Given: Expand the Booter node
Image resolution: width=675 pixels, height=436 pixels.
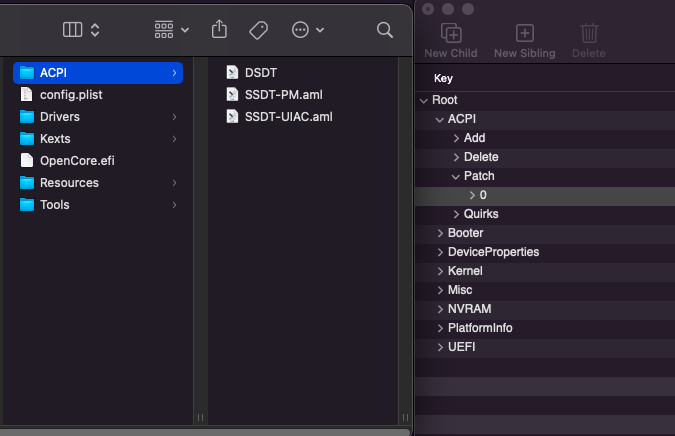Looking at the screenshot, I should point(440,233).
